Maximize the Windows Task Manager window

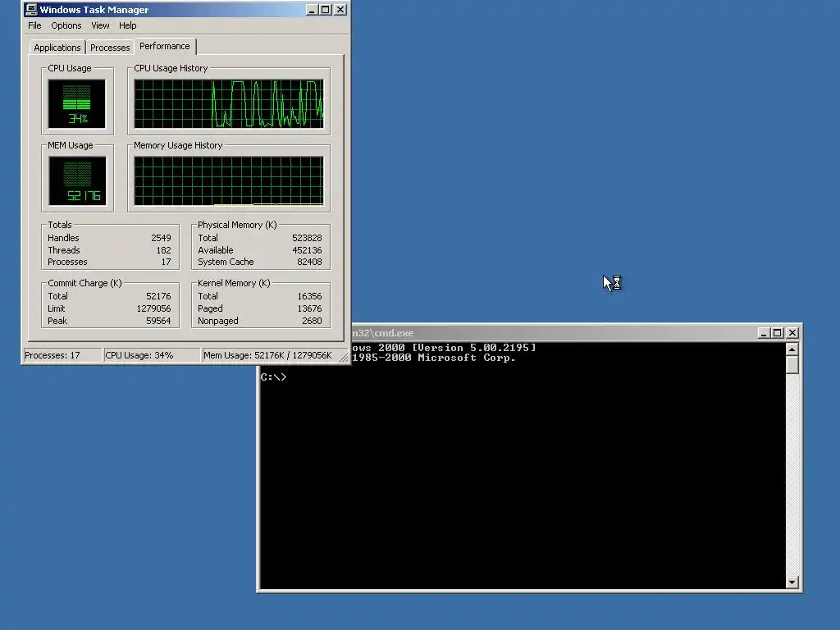tap(325, 10)
